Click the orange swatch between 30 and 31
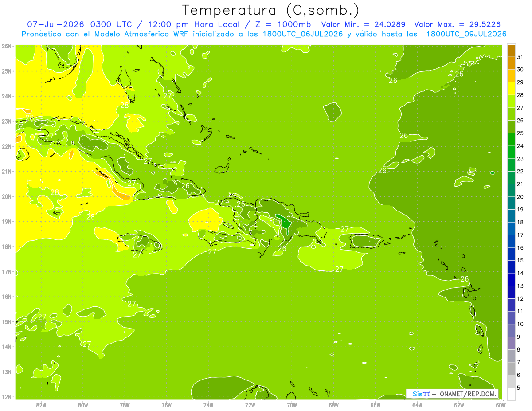The width and height of the screenshot is (532, 411). coord(511,63)
